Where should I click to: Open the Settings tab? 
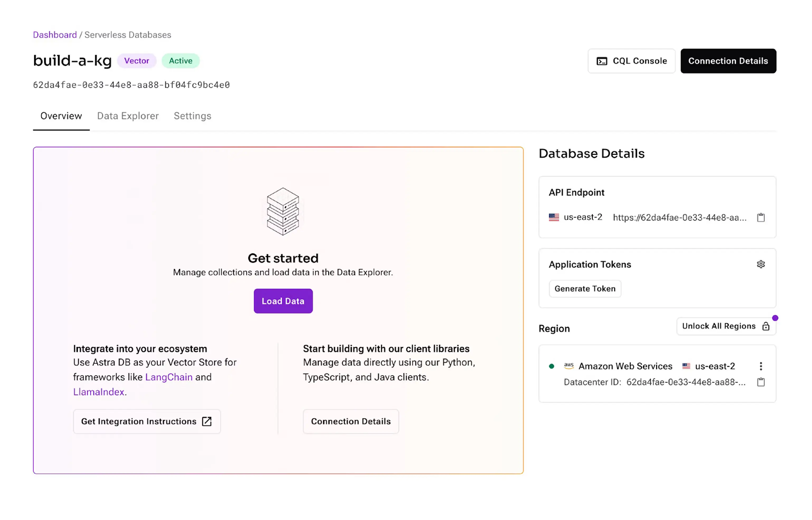[x=192, y=116]
